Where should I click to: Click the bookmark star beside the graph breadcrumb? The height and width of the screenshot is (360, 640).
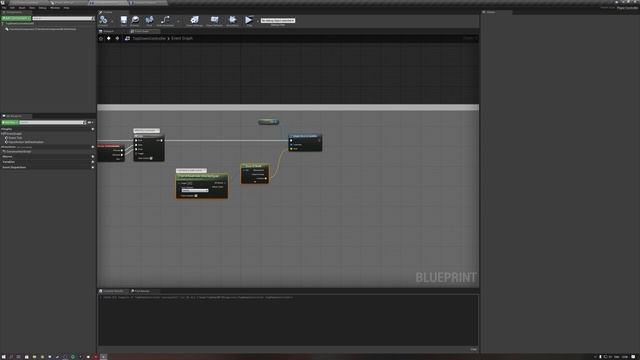pyautogui.click(x=101, y=38)
